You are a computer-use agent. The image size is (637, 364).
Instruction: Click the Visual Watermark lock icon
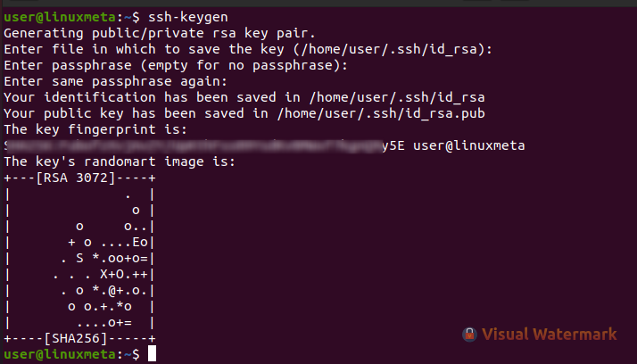pos(469,335)
